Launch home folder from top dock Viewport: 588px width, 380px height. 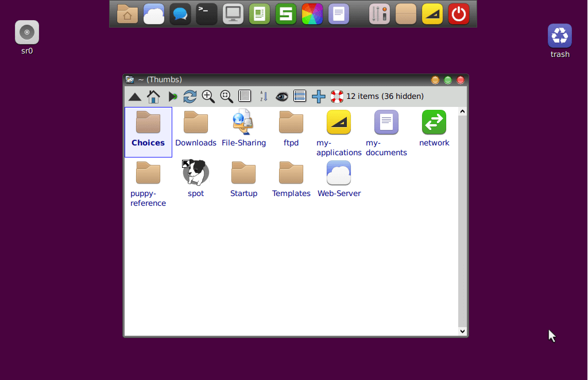click(127, 14)
